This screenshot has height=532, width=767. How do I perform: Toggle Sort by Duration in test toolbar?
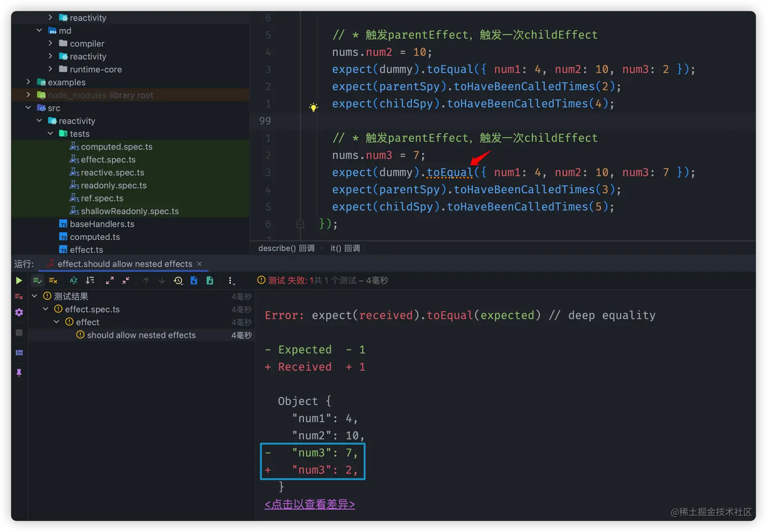coord(90,280)
